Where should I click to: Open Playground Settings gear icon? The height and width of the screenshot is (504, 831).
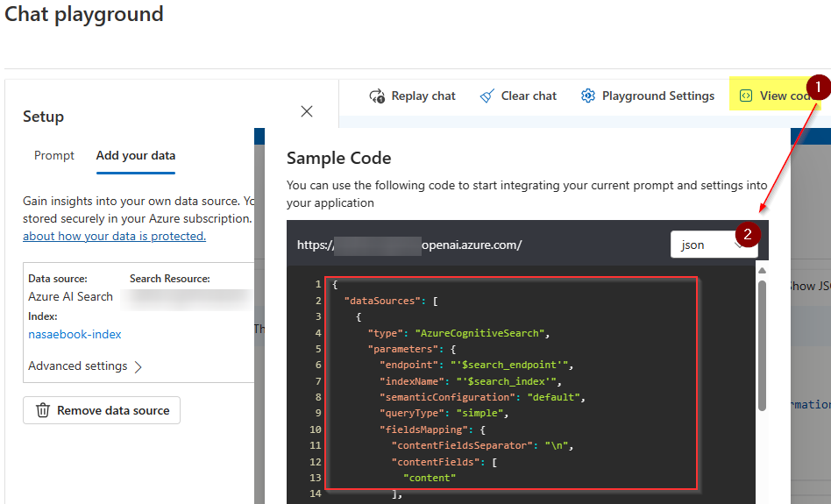point(588,96)
